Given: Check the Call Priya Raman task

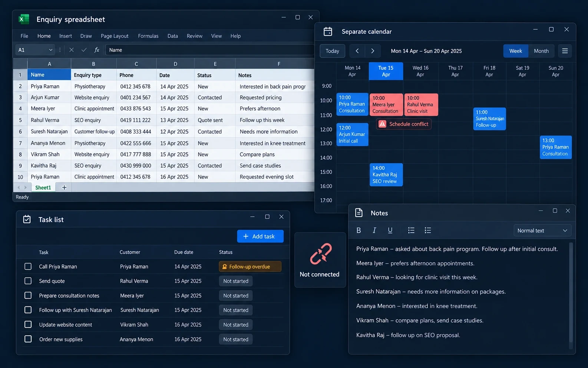Looking at the screenshot, I should coord(28,266).
